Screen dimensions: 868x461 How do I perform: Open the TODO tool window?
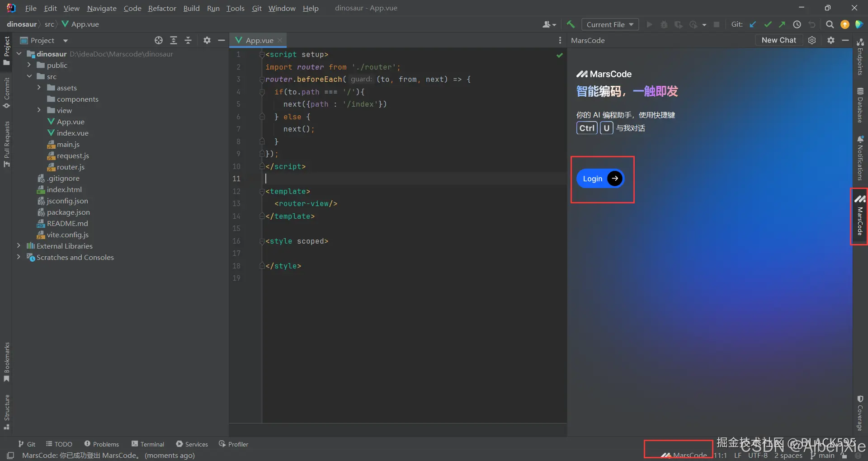59,444
